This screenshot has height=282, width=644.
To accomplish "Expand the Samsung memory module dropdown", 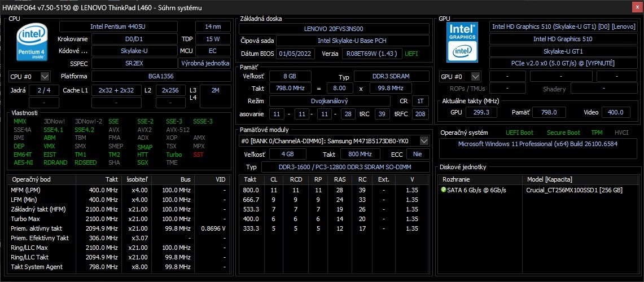I will tap(424, 140).
